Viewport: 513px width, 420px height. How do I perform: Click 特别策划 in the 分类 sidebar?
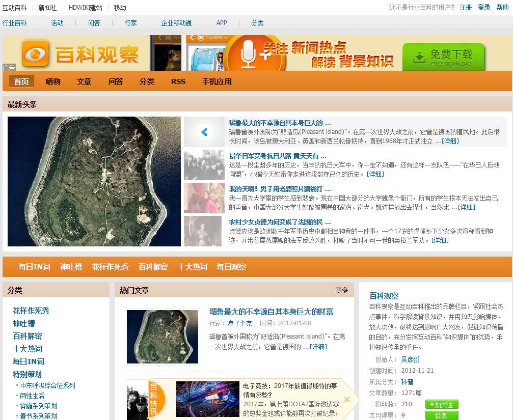[27, 374]
